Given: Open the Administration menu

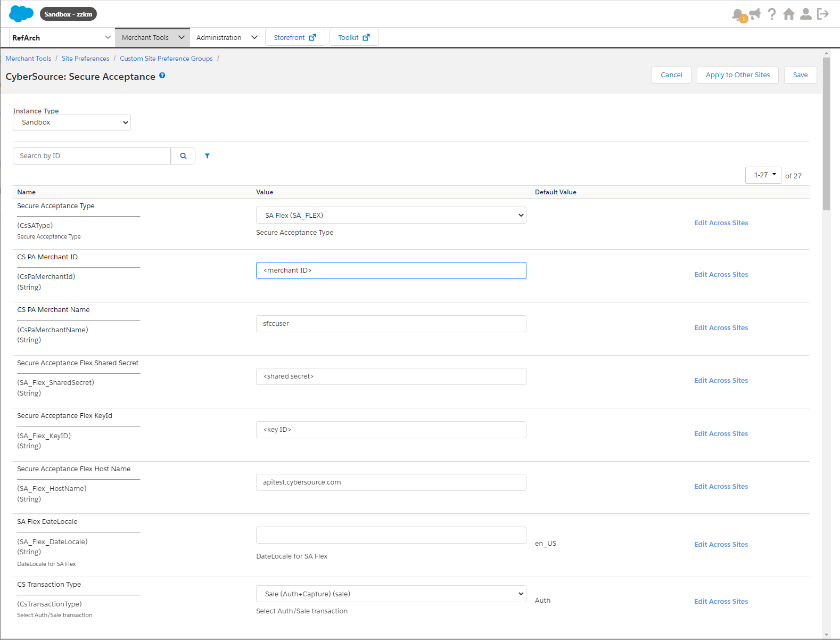Looking at the screenshot, I should click(x=226, y=38).
